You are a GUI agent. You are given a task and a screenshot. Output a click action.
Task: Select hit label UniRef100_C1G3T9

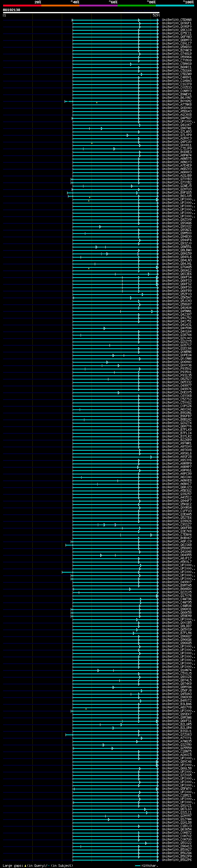pos(176,85)
